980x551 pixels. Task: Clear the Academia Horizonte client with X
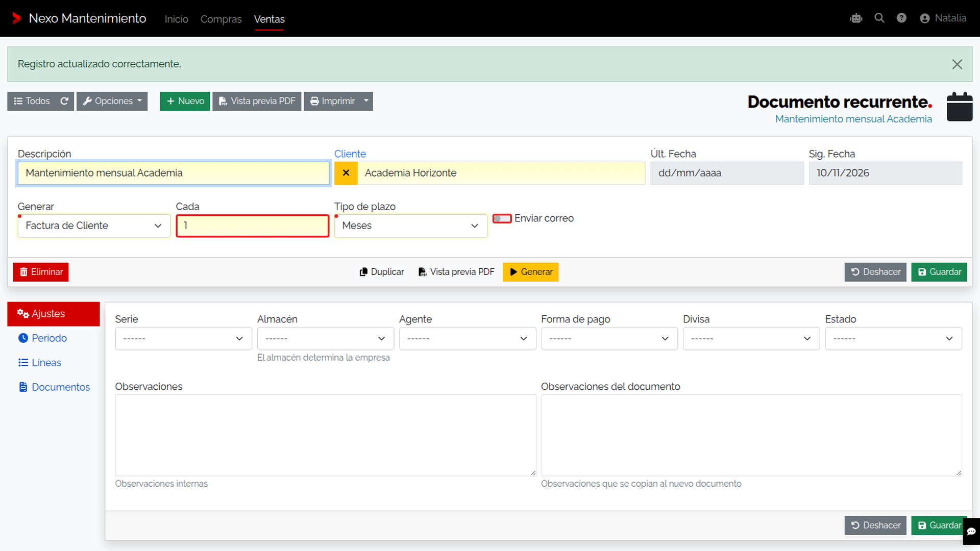pos(346,173)
